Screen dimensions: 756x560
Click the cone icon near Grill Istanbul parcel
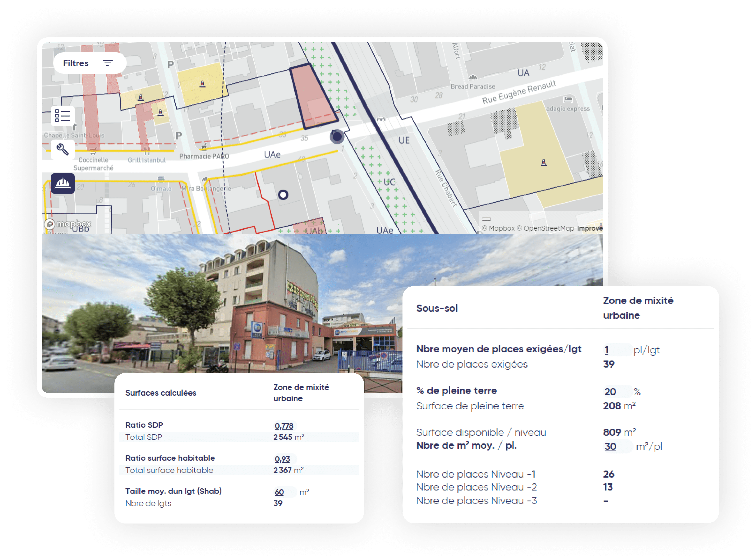tap(161, 113)
